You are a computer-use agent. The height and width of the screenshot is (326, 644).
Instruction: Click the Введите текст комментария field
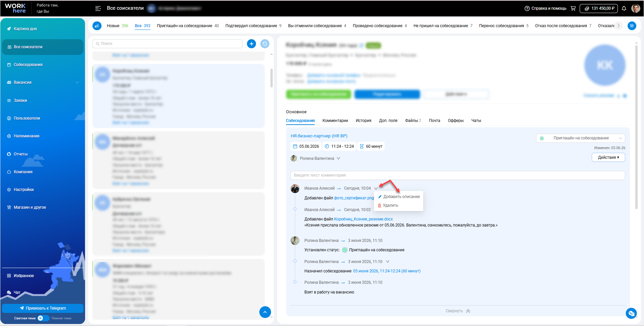tap(457, 175)
